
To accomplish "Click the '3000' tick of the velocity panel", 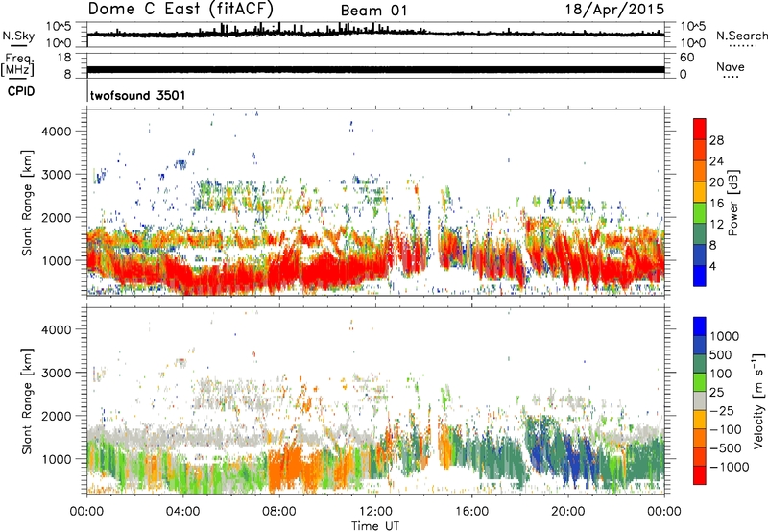I will [56, 373].
